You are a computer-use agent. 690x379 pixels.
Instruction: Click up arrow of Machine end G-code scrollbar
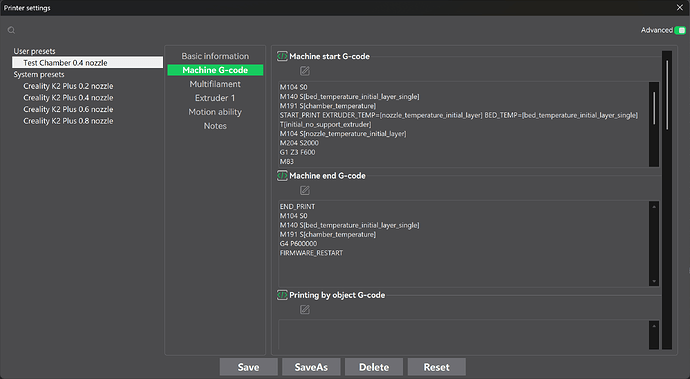654,206
